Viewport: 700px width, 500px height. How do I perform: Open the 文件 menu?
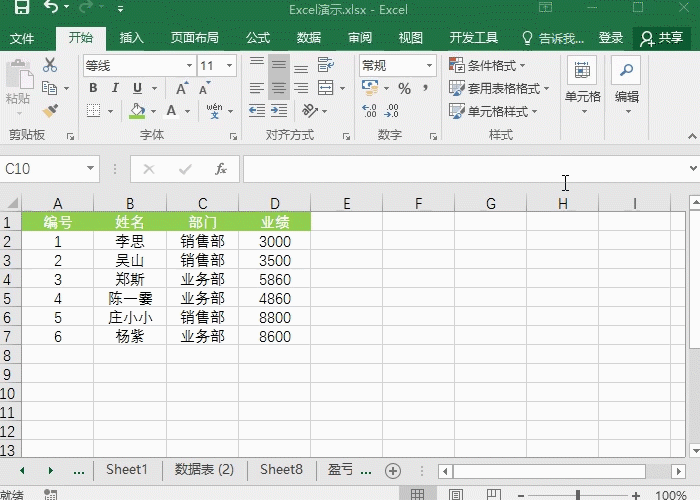[x=22, y=38]
